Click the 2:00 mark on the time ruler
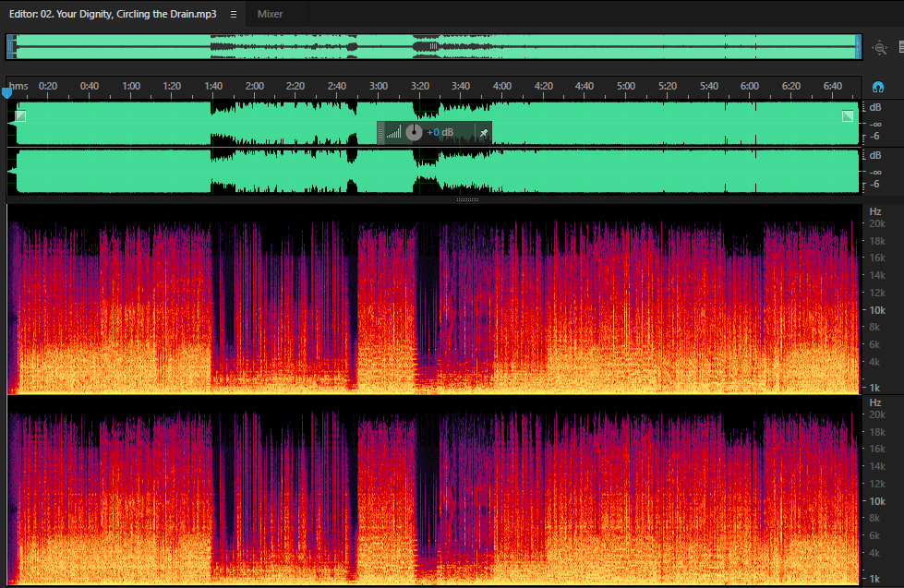Screen dimensions: 904x588 pyautogui.click(x=254, y=86)
